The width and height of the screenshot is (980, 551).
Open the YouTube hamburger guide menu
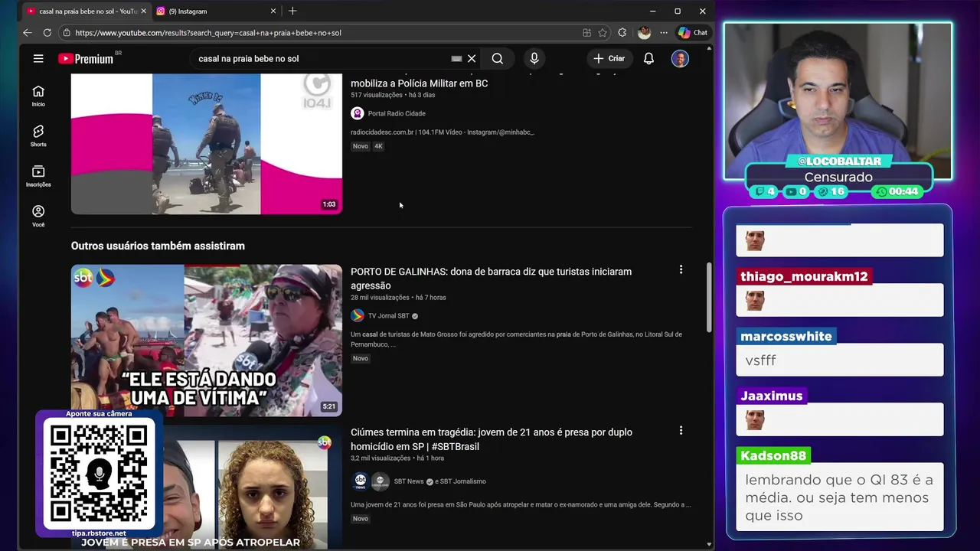click(38, 58)
